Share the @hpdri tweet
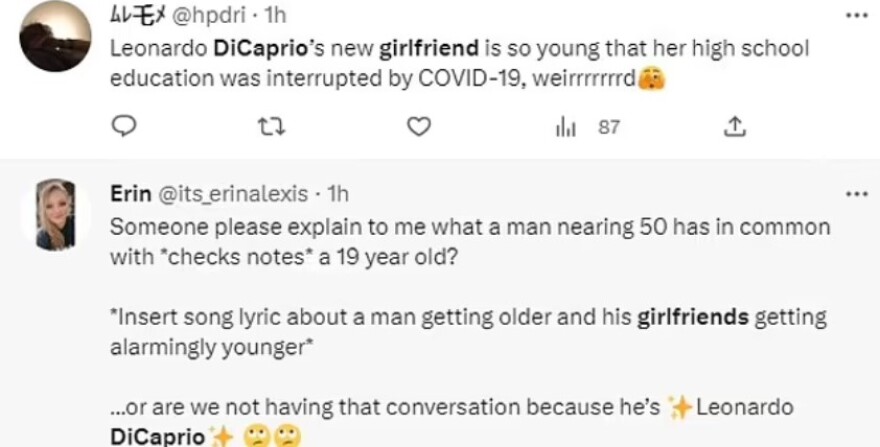The width and height of the screenshot is (880, 447). click(734, 127)
